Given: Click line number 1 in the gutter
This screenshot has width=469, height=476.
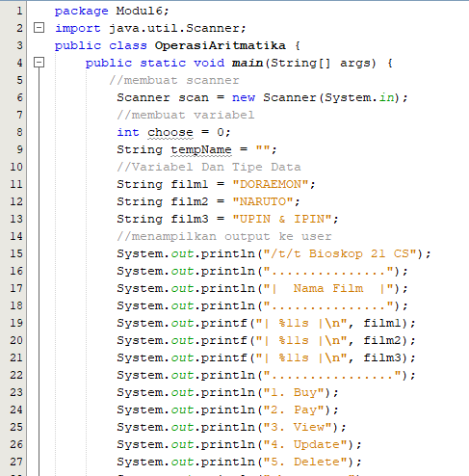Looking at the screenshot, I should pyautogui.click(x=19, y=11).
